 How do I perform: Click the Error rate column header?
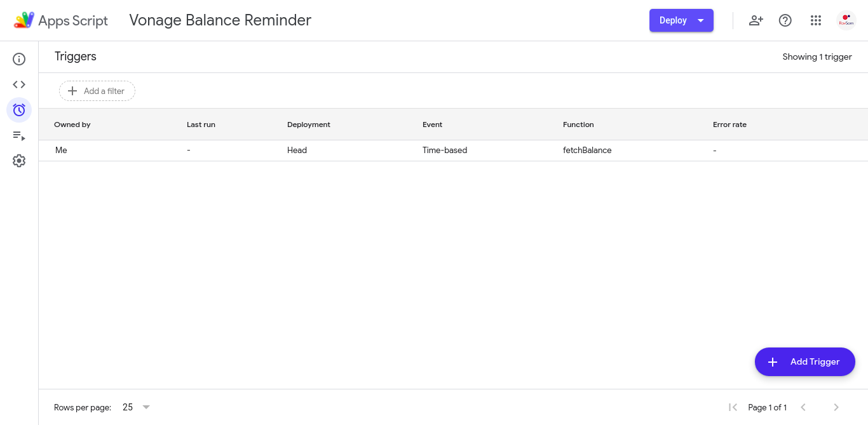click(x=729, y=125)
